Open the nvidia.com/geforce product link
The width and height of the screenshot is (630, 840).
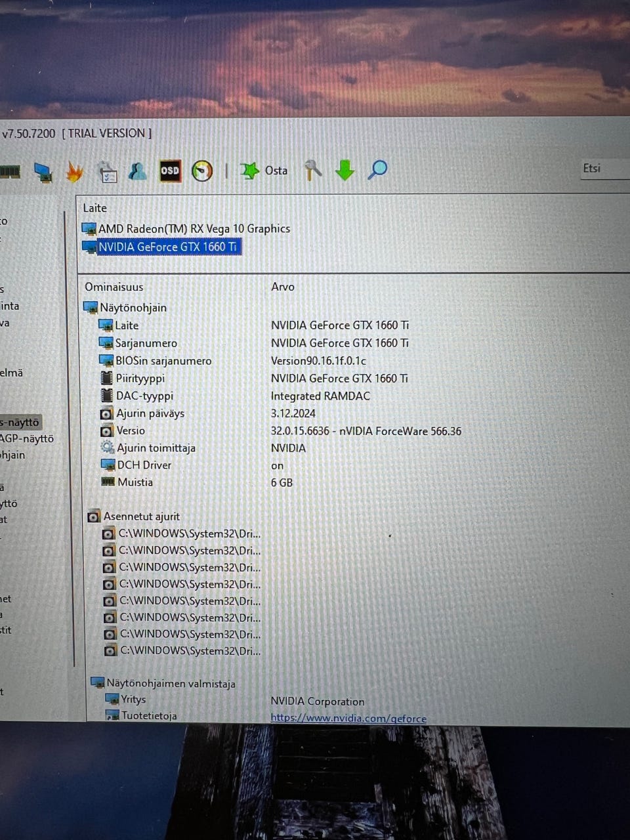click(x=348, y=718)
